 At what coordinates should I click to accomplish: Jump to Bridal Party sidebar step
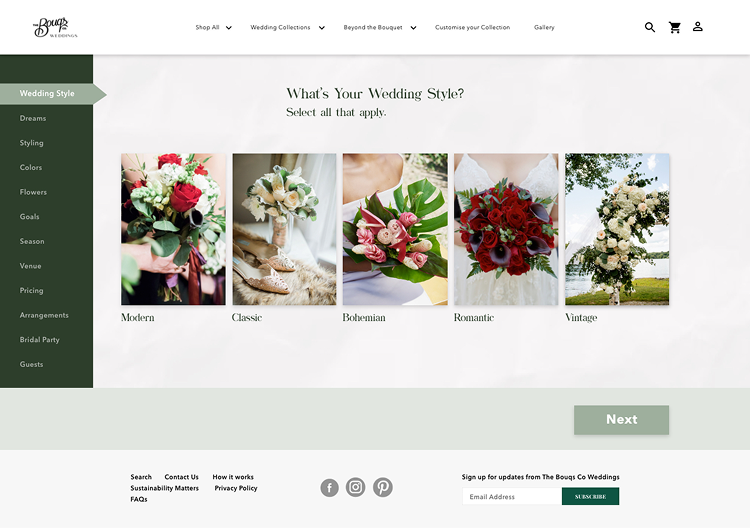click(x=40, y=340)
